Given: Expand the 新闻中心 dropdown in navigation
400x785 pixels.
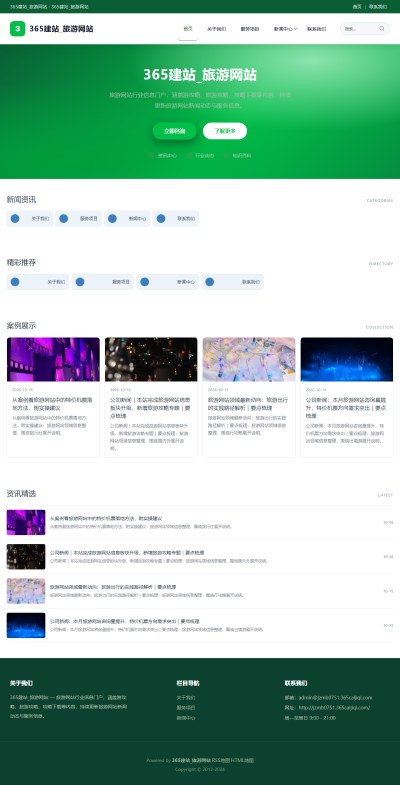Looking at the screenshot, I should pyautogui.click(x=285, y=29).
